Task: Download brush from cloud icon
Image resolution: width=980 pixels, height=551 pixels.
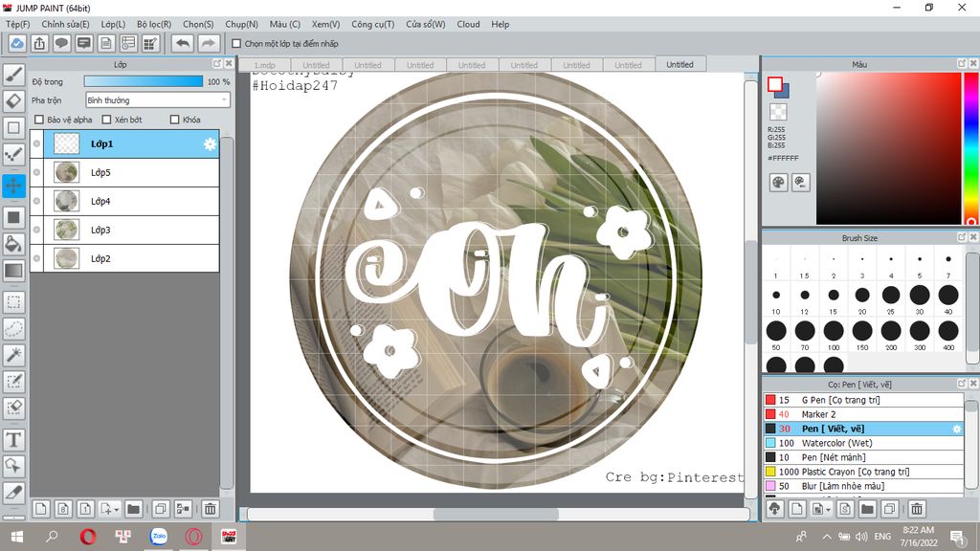Action: tap(774, 509)
